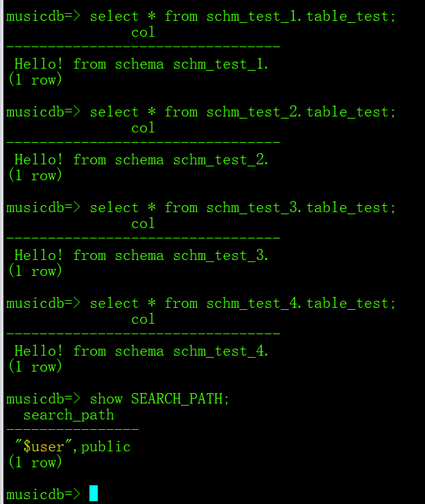
Task: Click the "Hello! from schema schm_test_3." output line
Action: pyautogui.click(x=141, y=256)
